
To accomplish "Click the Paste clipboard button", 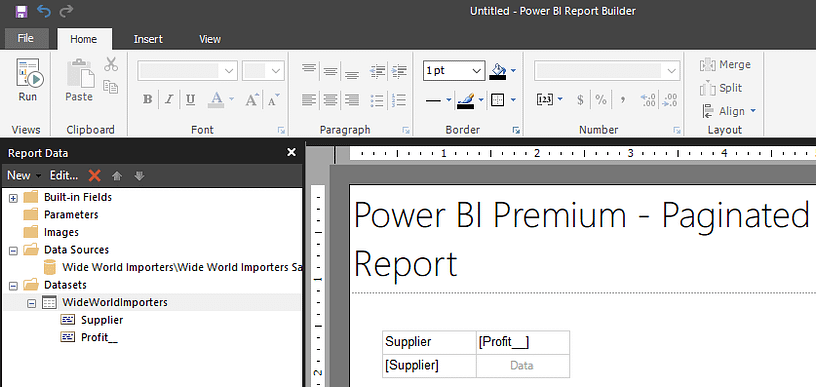I will pyautogui.click(x=79, y=80).
